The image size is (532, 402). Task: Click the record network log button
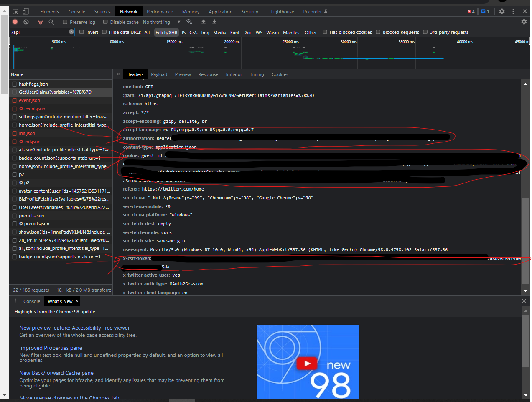[15, 22]
